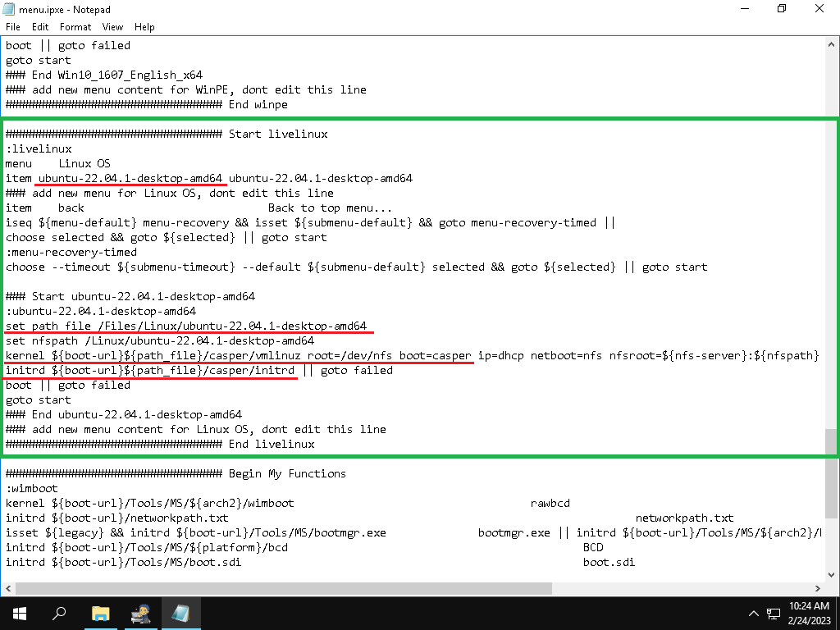The width and height of the screenshot is (840, 630).
Task: Switch to the taskbar app left of Notepad
Action: point(140,613)
